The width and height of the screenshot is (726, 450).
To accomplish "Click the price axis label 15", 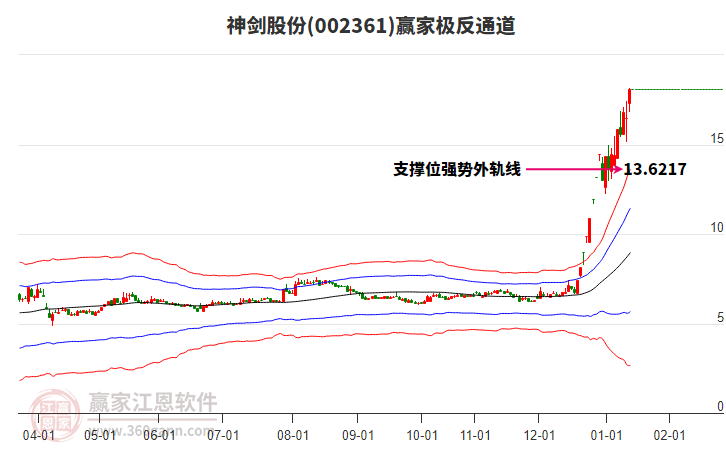I will (717, 138).
